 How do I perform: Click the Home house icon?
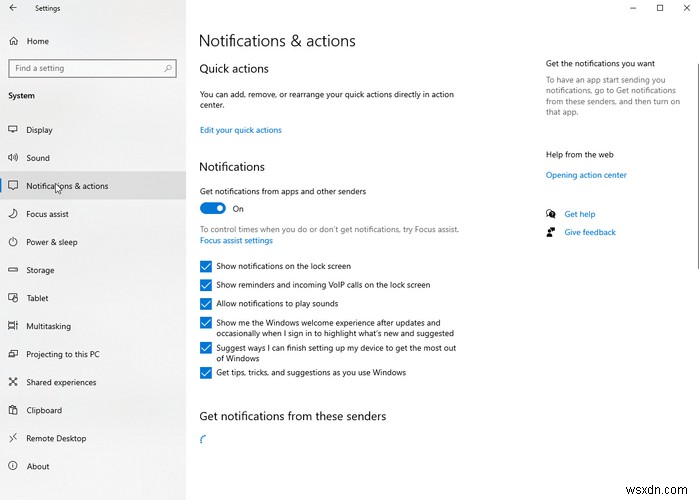tap(14, 41)
